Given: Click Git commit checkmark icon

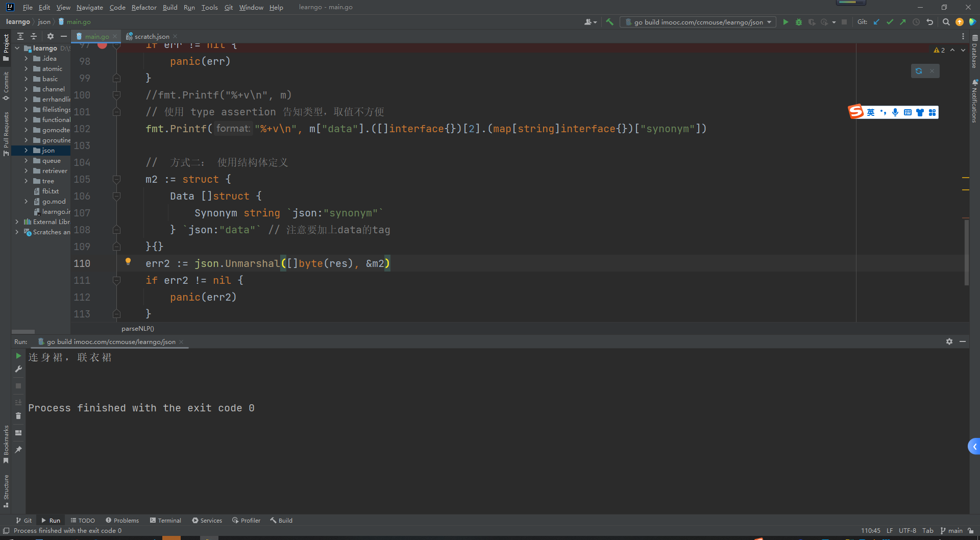Looking at the screenshot, I should point(890,22).
